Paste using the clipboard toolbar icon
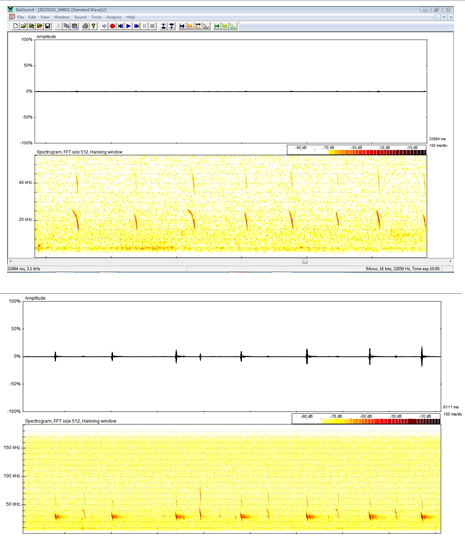Image resolution: width=465 pixels, height=542 pixels. tap(75, 26)
